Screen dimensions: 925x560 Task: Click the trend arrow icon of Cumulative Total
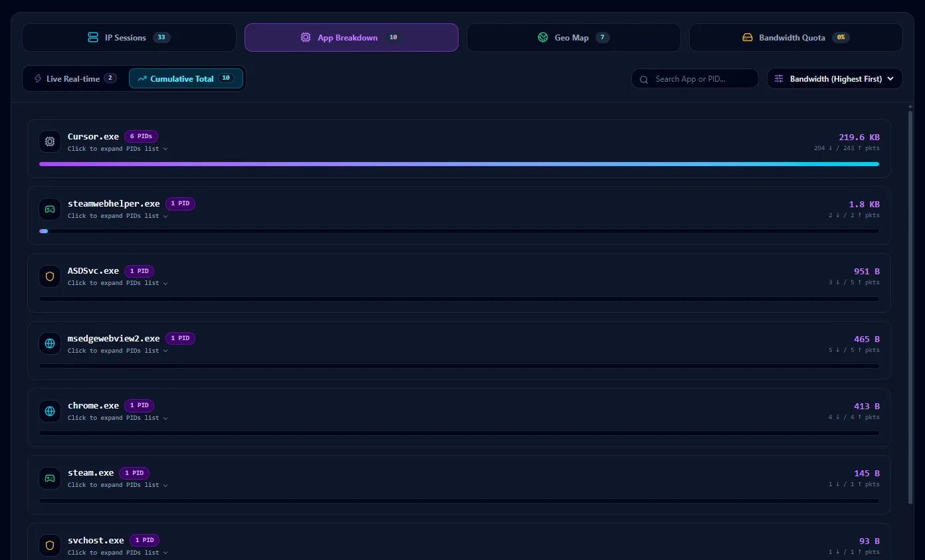point(142,78)
